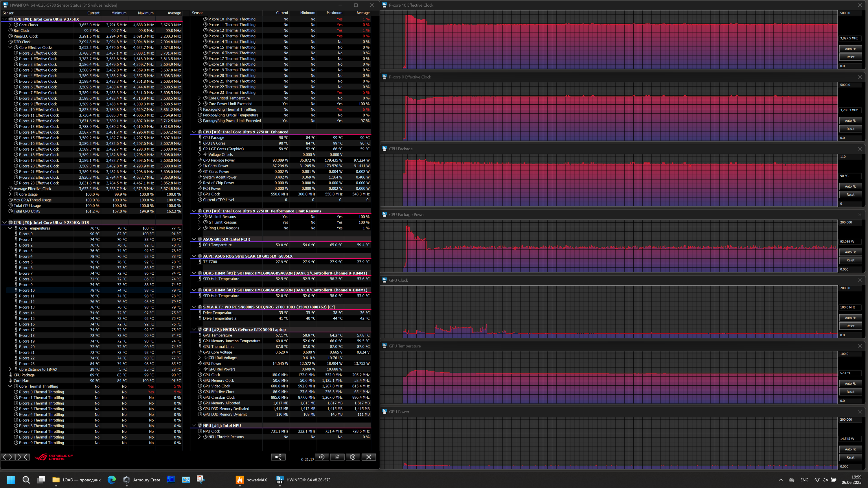
Task: Launch Snipping Tool from taskbar
Action: pyautogui.click(x=201, y=479)
